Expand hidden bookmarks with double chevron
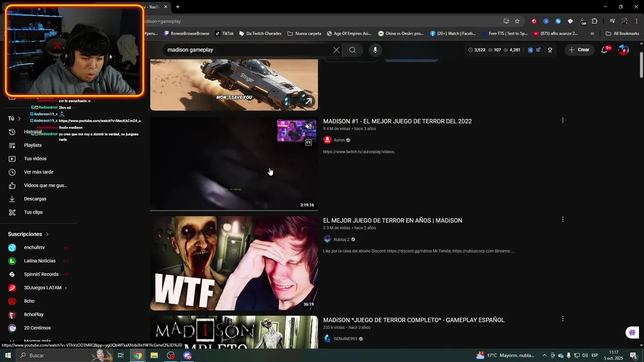The image size is (644, 362). click(592, 34)
